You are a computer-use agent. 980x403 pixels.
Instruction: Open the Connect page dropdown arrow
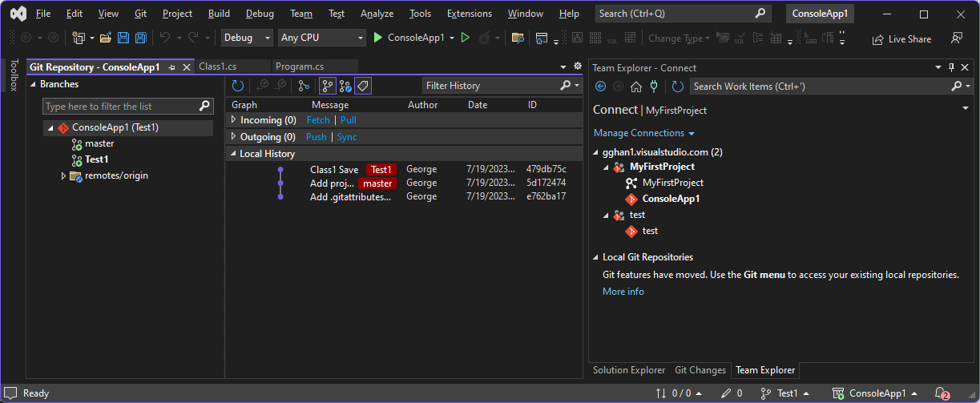pyautogui.click(x=966, y=109)
